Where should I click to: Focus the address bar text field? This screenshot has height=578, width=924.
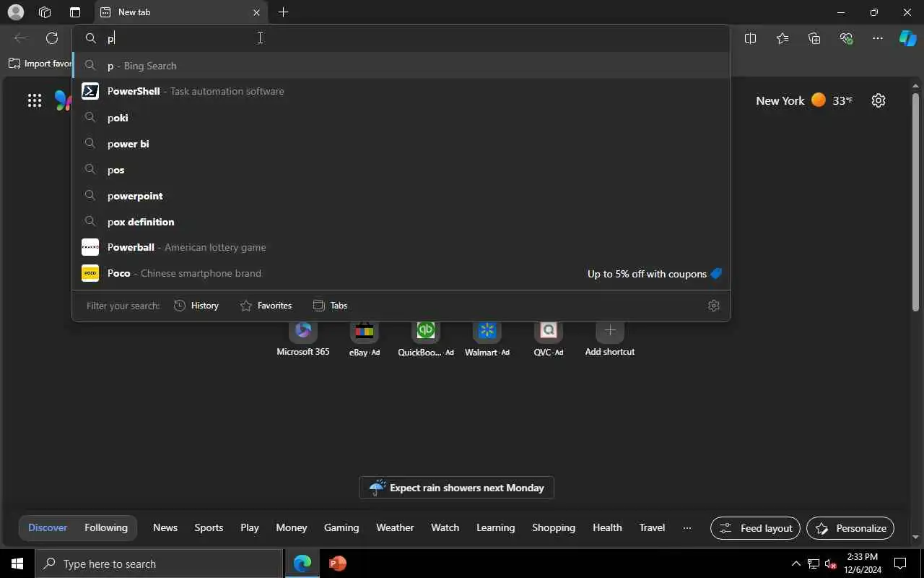[401, 38]
